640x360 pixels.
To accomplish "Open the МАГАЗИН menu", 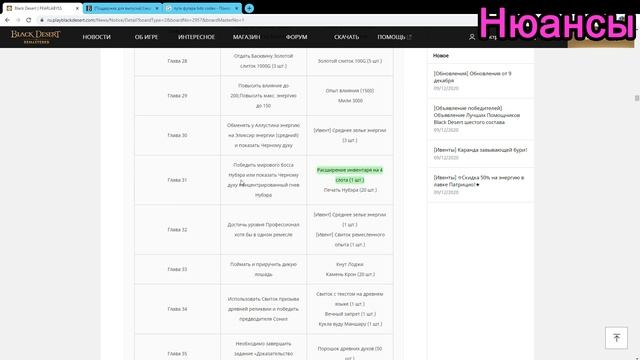I will click(x=247, y=37).
